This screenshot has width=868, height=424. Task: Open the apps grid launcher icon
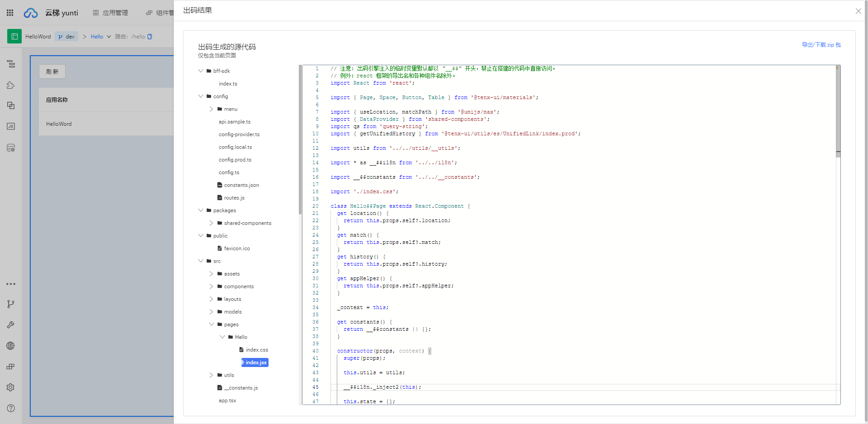coord(10,13)
